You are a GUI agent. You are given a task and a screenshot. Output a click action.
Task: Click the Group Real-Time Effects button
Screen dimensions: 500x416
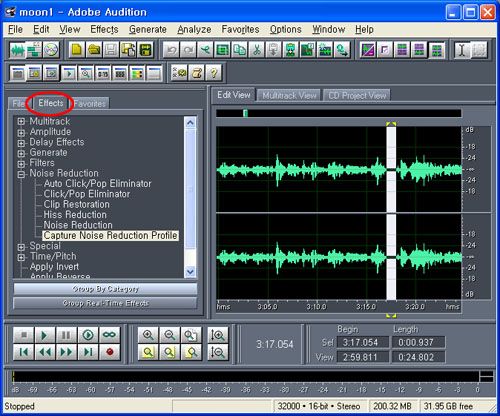pos(105,303)
